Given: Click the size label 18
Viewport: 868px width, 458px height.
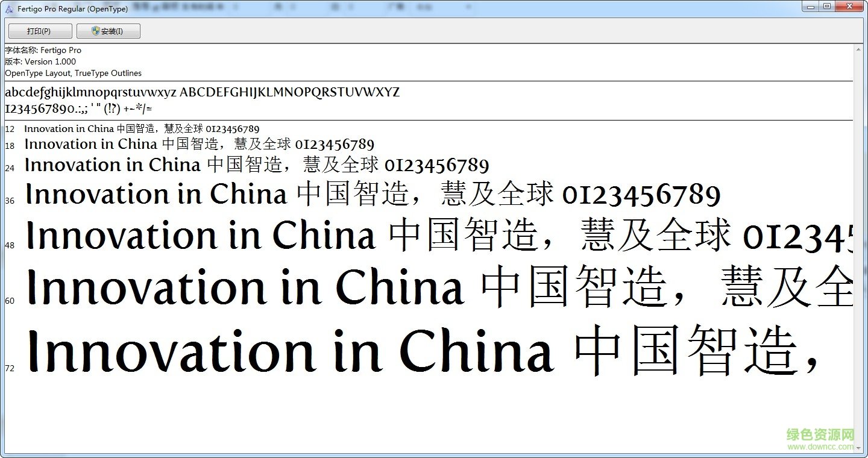Looking at the screenshot, I should point(10,146).
